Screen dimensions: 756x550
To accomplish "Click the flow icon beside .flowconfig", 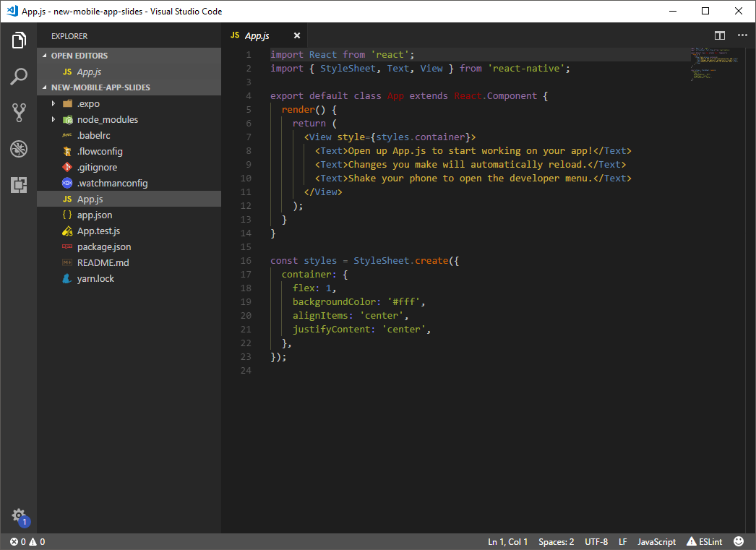I will [67, 151].
